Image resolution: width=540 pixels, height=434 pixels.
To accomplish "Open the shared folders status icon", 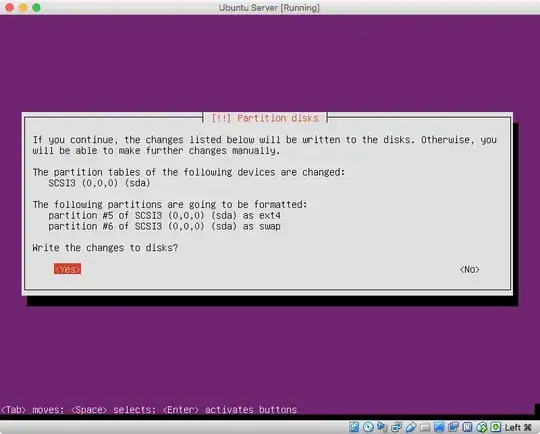I will click(425, 427).
